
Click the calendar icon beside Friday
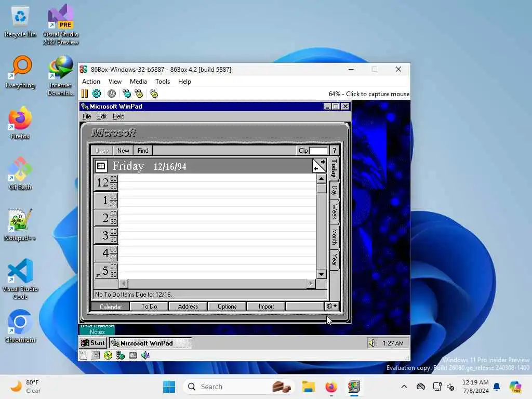[101, 166]
